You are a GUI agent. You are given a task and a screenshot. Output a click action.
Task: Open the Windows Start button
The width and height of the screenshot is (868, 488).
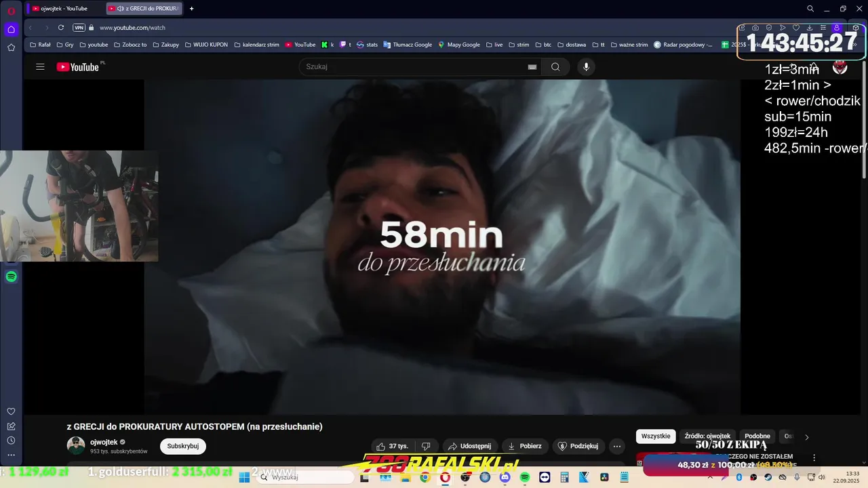[244, 477]
